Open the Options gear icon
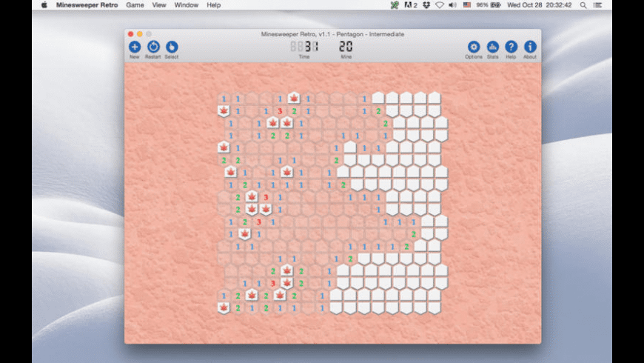The image size is (644, 363). coord(474,47)
